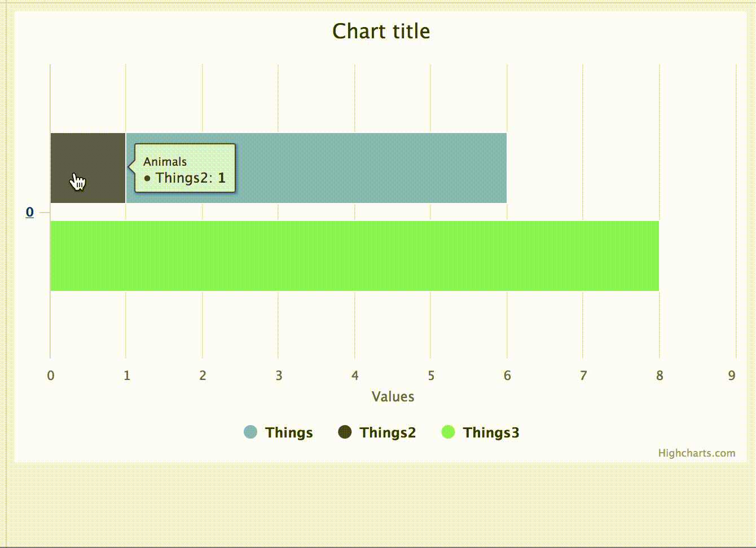Click the Things3 legend color circle
The image size is (756, 548).
tap(448, 432)
